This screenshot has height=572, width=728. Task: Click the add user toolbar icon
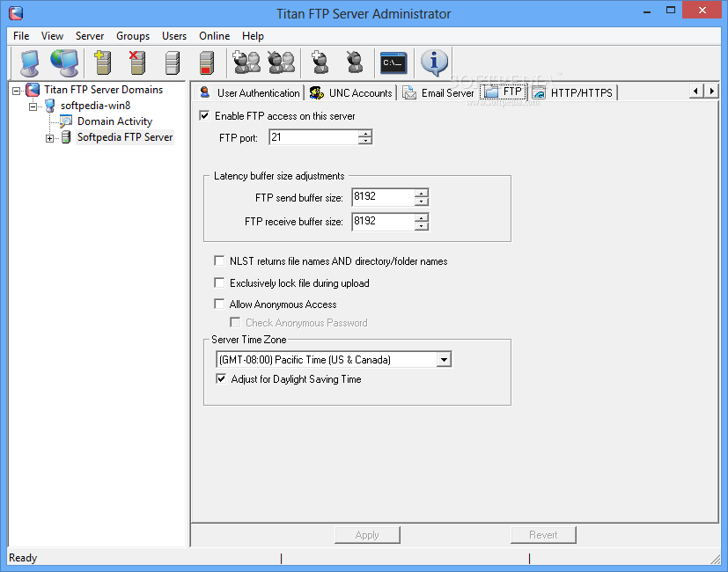point(320,62)
